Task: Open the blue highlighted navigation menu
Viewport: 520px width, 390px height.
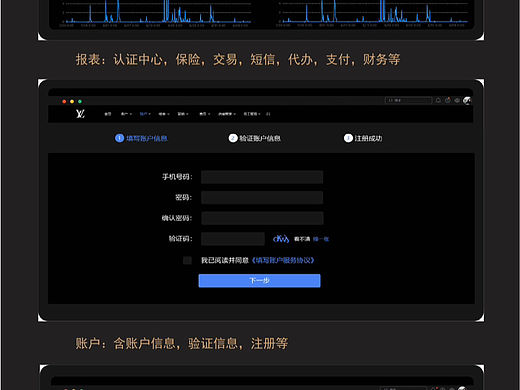Action: coord(145,114)
